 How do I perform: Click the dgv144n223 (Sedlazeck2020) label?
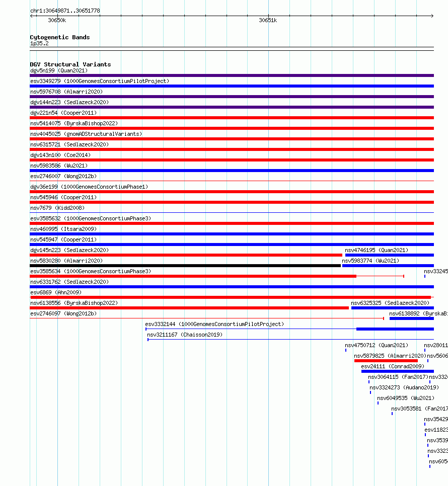point(69,102)
